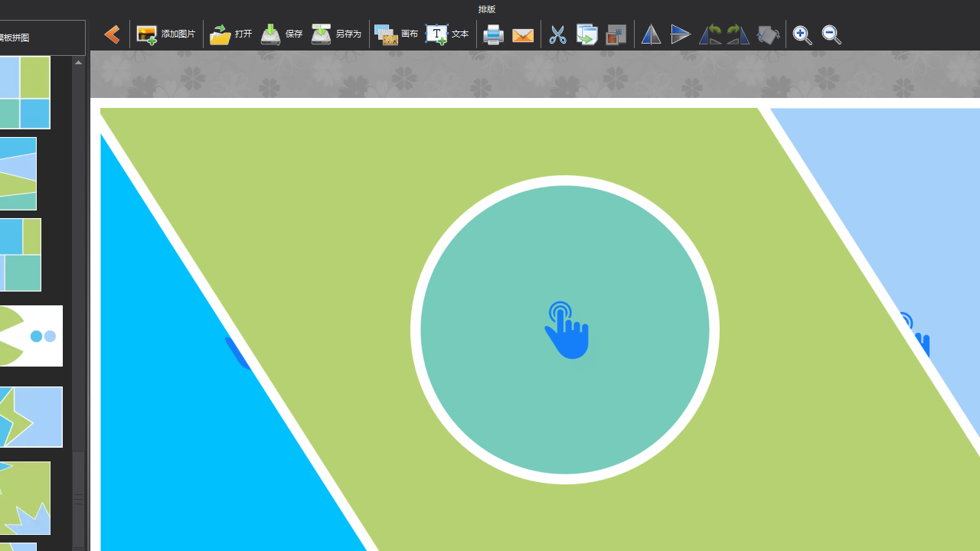Click the zoom in magnifier icon
Image resolution: width=980 pixels, height=551 pixels.
tap(802, 34)
